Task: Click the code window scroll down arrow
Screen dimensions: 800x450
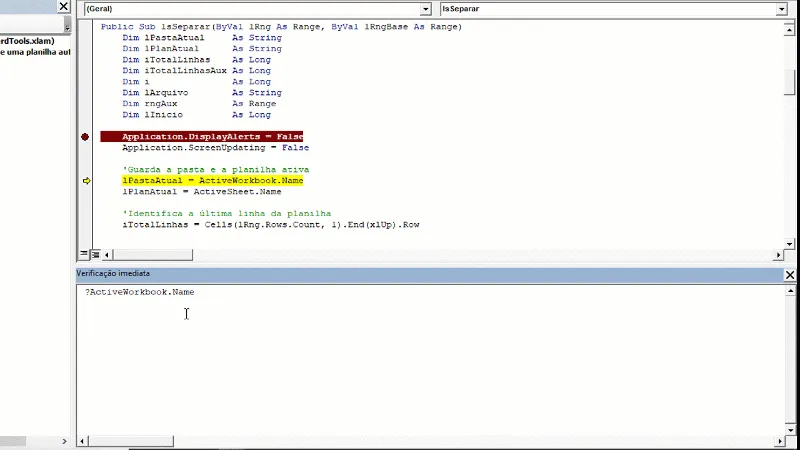Action: pyautogui.click(x=789, y=244)
